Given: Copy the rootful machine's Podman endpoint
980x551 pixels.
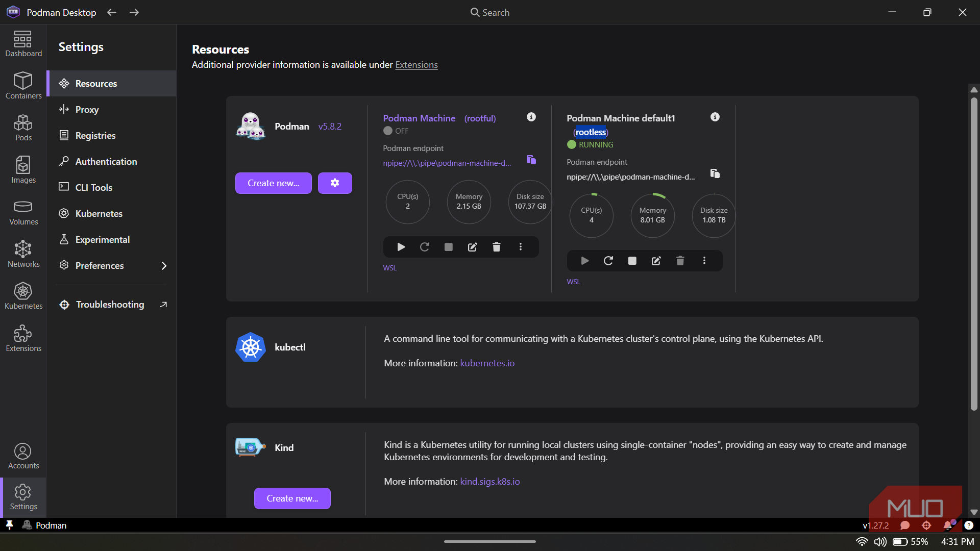Looking at the screenshot, I should (x=531, y=160).
